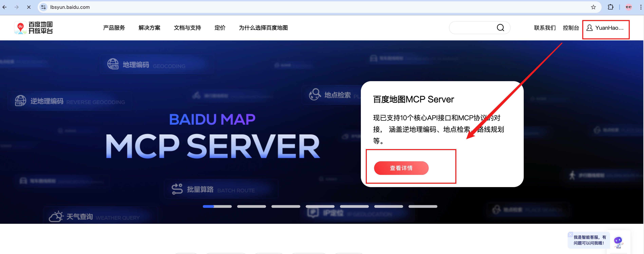The height and width of the screenshot is (254, 644).
Task: Open the browser extensions puzzle icon
Action: (x=610, y=7)
